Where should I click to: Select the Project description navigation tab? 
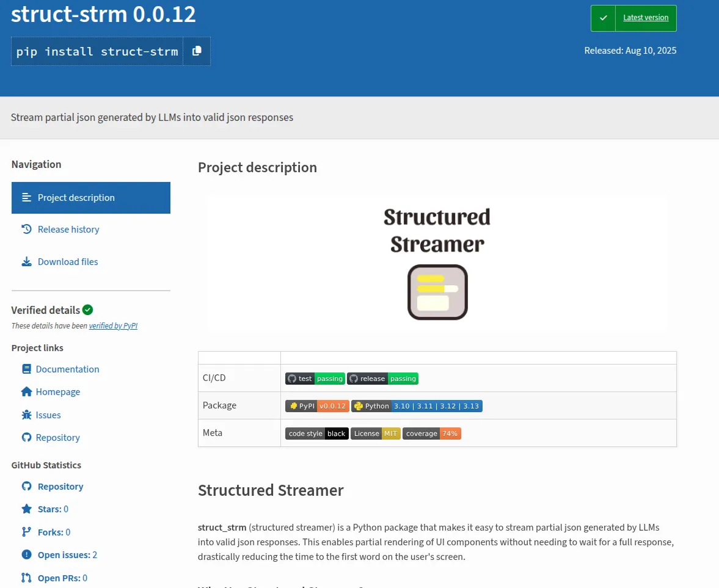[91, 198]
